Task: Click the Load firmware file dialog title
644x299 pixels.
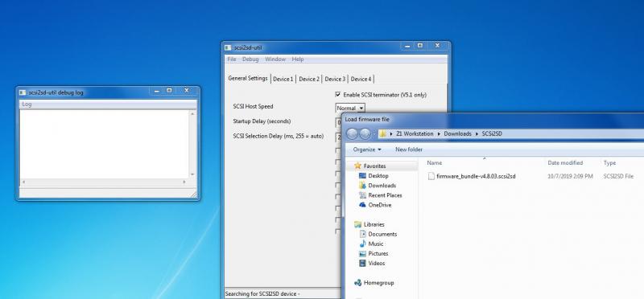Action: click(367, 119)
